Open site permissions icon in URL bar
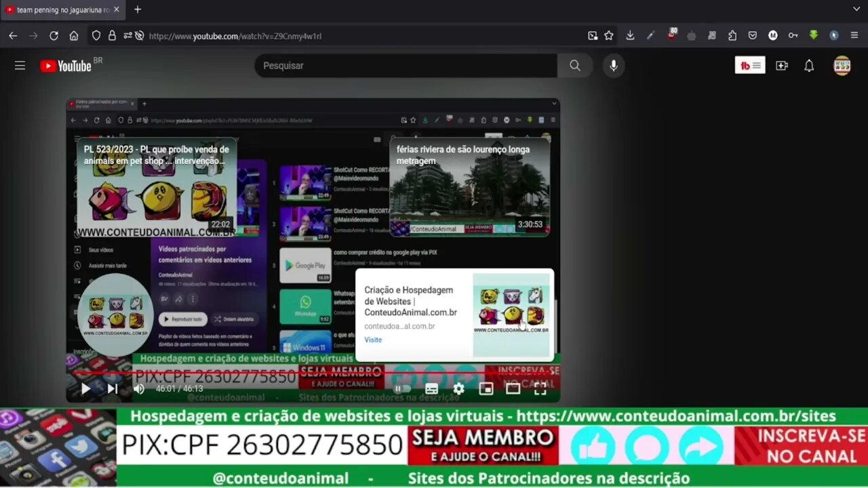This screenshot has height=488, width=868. [x=127, y=36]
